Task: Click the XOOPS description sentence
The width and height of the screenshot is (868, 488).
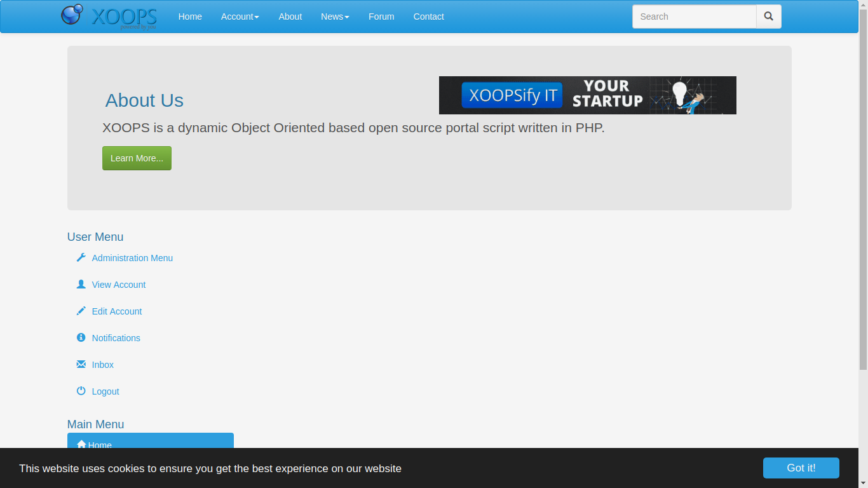Action: point(353,128)
